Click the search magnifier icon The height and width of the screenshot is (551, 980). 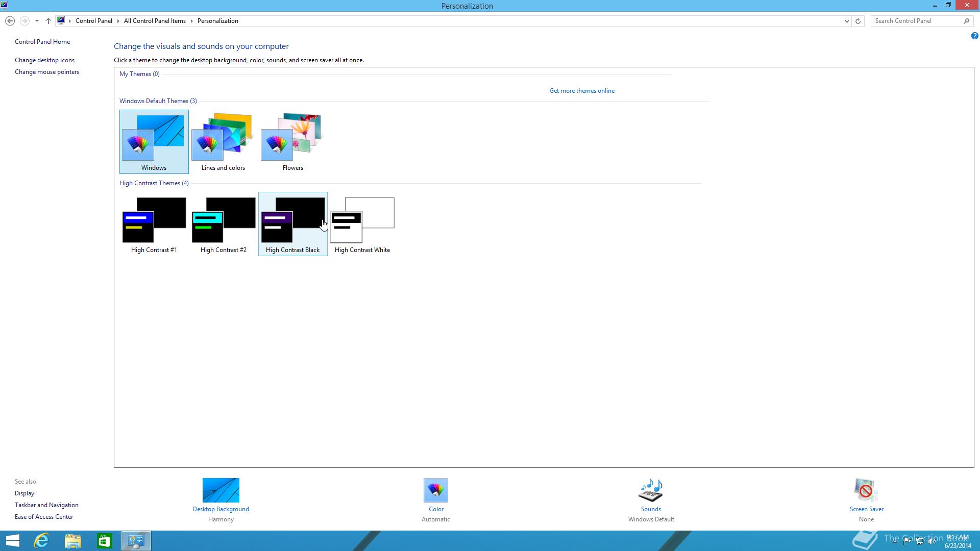[x=966, y=21]
